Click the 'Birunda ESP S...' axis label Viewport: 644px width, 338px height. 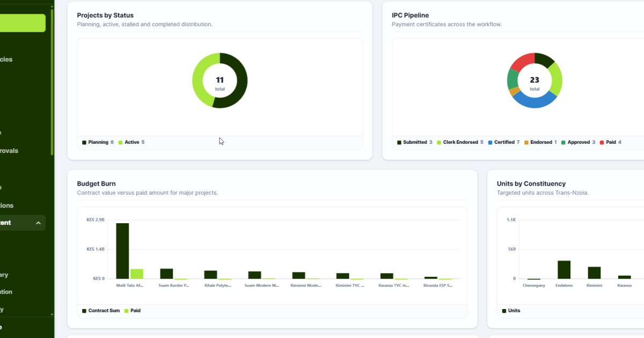[438, 285]
